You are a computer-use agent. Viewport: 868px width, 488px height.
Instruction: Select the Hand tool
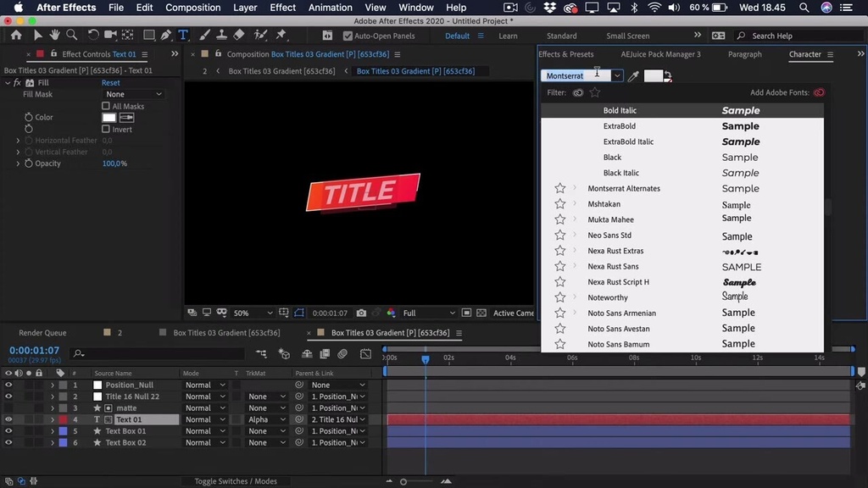point(54,36)
